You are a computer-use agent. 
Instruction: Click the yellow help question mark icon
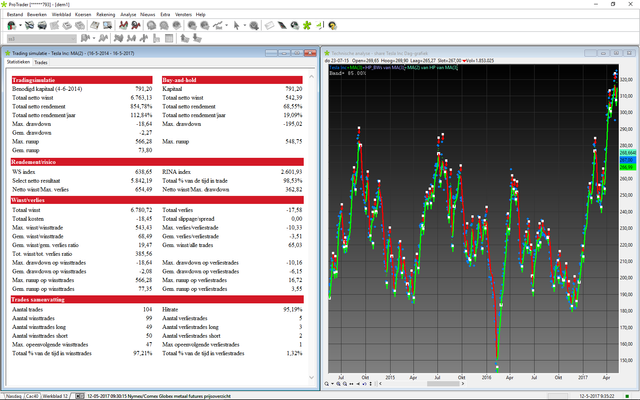tap(332, 26)
